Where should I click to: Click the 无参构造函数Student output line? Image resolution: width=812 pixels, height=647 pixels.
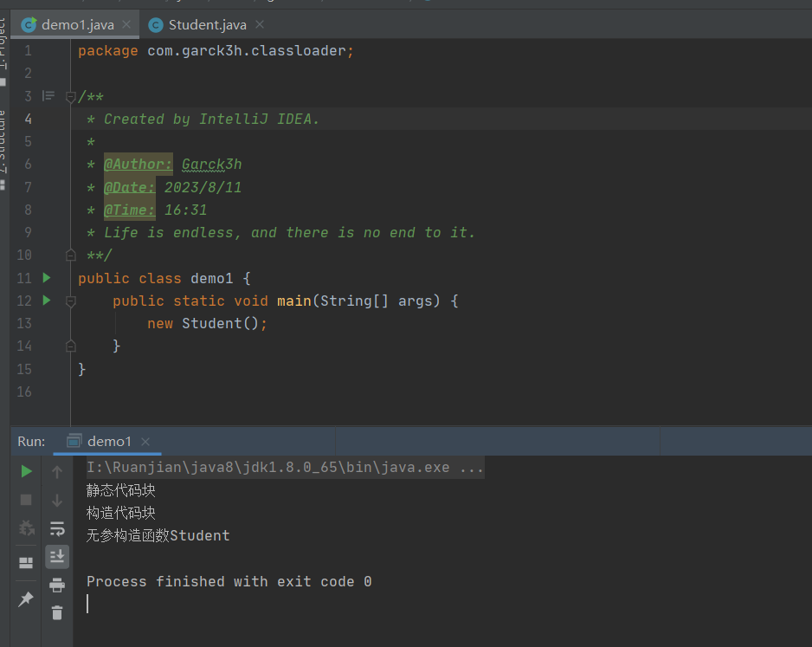(158, 535)
